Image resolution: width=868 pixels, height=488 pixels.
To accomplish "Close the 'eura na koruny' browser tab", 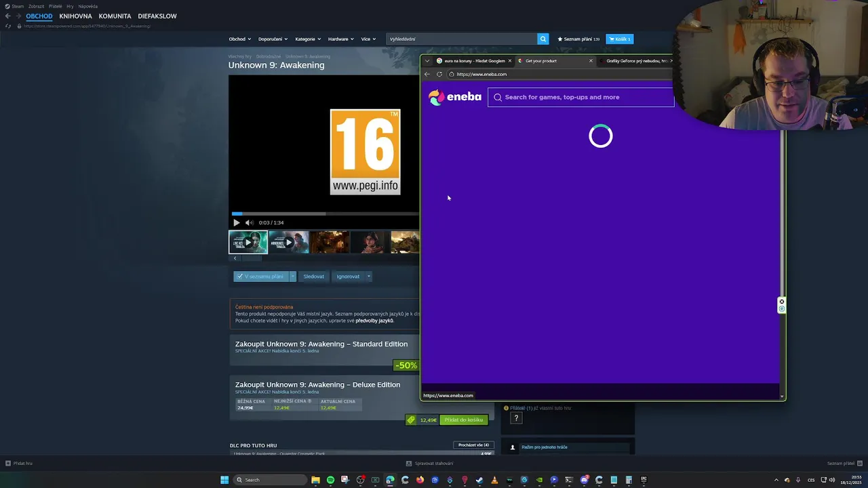I will (x=510, y=60).
